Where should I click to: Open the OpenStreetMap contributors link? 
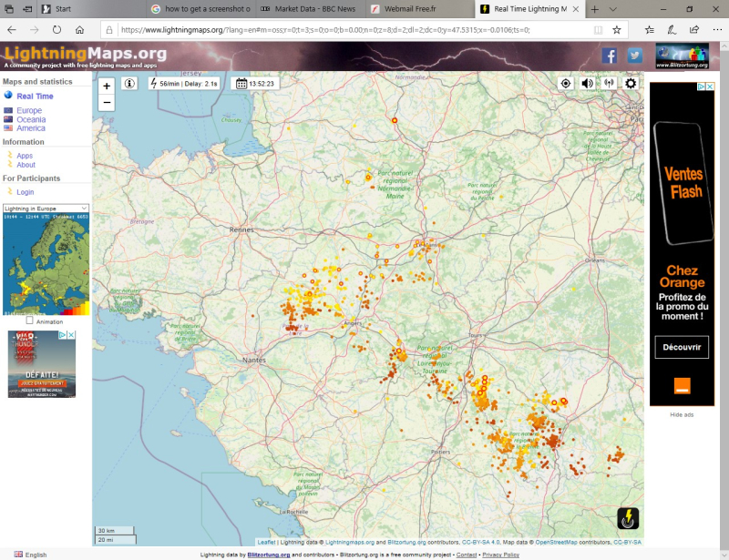click(556, 543)
